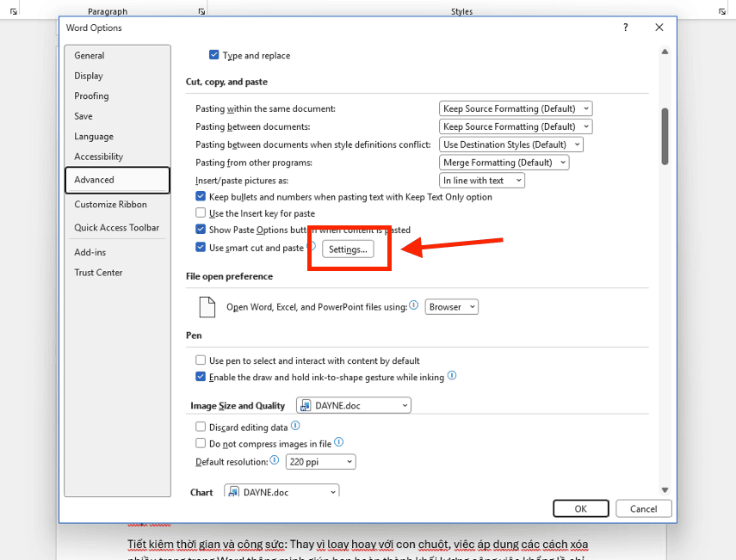The height and width of the screenshot is (560, 736).
Task: Click the scroll up arrow in options
Action: click(x=665, y=52)
